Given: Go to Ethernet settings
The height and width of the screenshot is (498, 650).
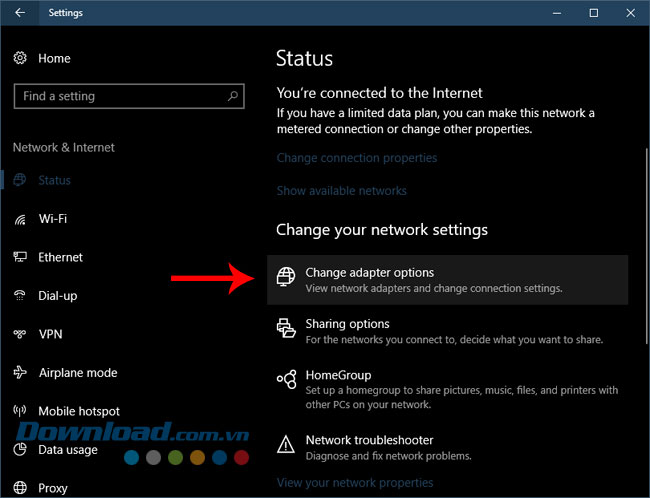Looking at the screenshot, I should [x=60, y=257].
